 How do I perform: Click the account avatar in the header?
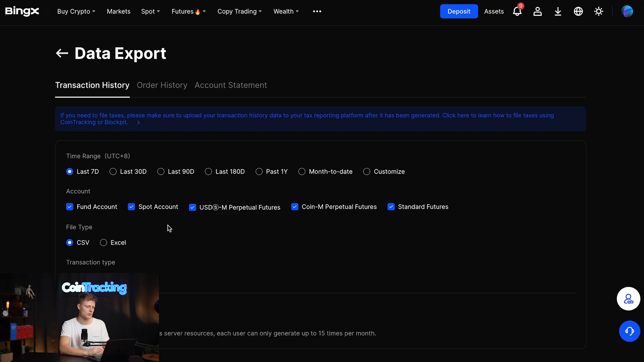pos(627,11)
